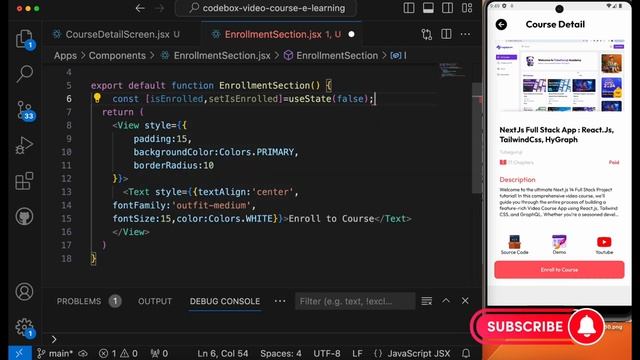This screenshot has height=360, width=640.
Task: Open notifications bell in status bar
Action: [466, 353]
